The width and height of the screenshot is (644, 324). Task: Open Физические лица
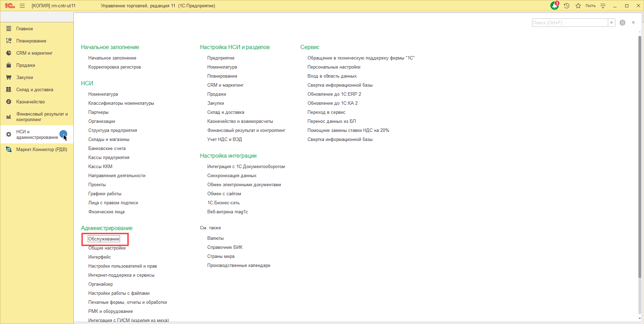coord(106,212)
